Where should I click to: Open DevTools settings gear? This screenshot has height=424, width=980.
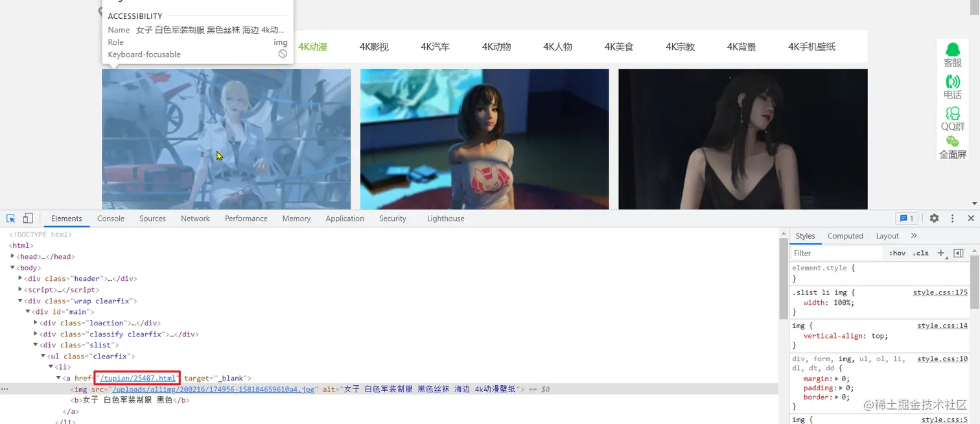934,218
